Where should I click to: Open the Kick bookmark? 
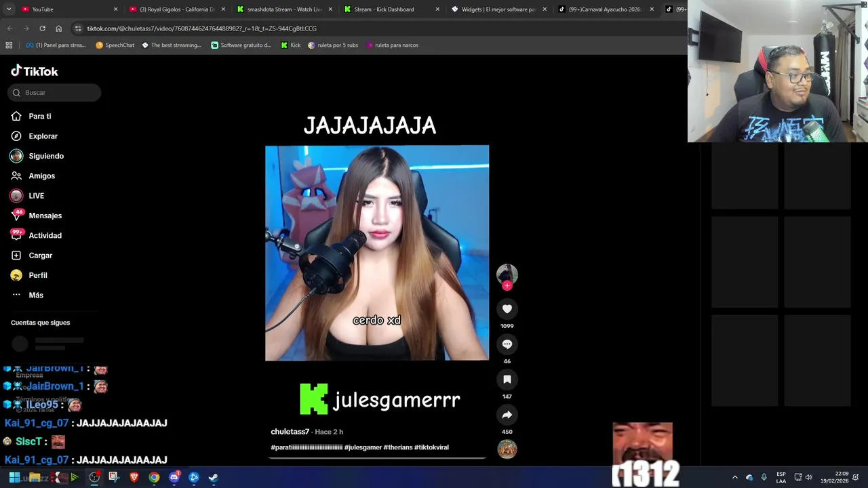click(291, 45)
